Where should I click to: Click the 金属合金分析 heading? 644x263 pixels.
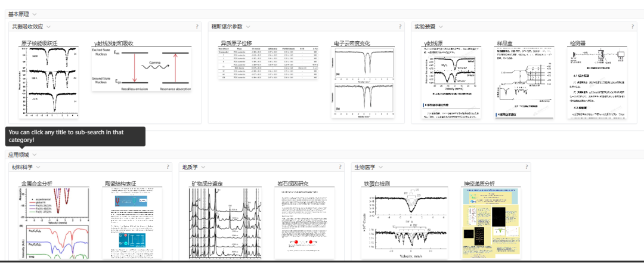tap(37, 184)
